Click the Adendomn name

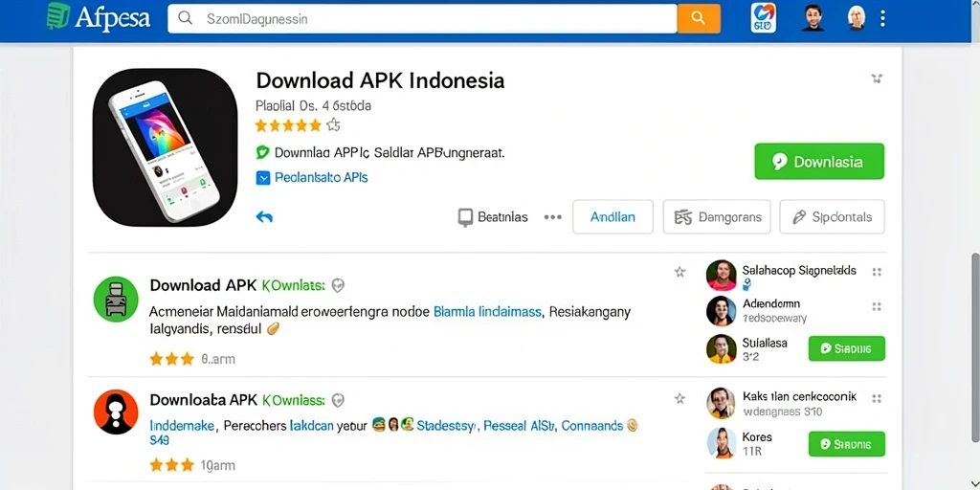(771, 303)
